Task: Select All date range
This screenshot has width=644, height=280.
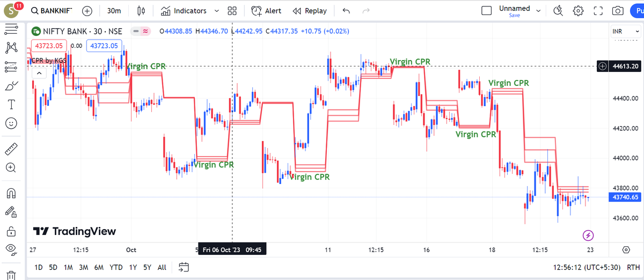Action: [x=162, y=267]
